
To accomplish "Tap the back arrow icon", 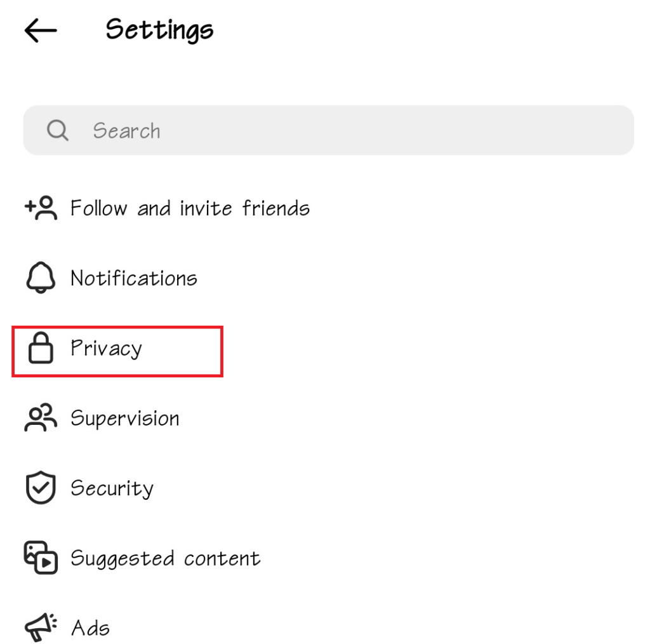I will pyautogui.click(x=41, y=30).
